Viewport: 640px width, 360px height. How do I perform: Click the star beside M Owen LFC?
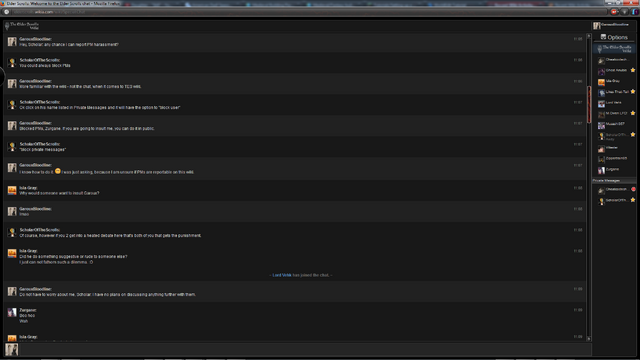(633, 113)
